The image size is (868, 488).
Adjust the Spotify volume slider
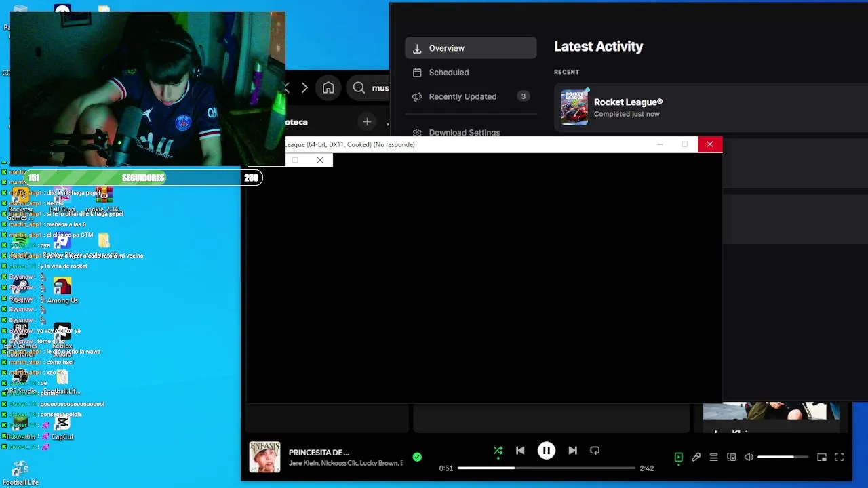coord(783,457)
